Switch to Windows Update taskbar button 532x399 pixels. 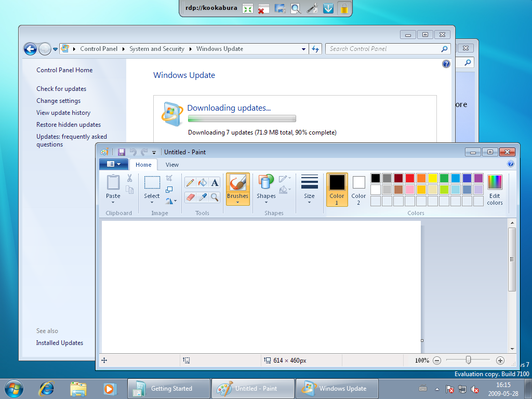point(337,389)
